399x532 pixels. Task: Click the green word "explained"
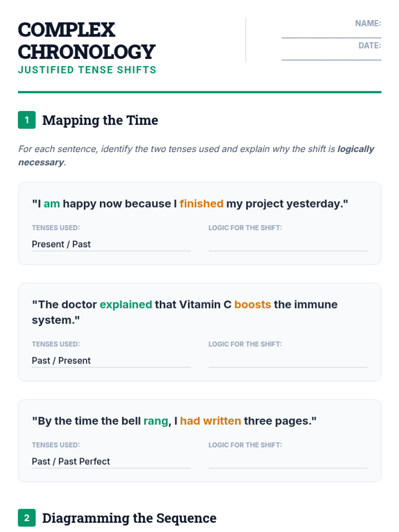[126, 304]
